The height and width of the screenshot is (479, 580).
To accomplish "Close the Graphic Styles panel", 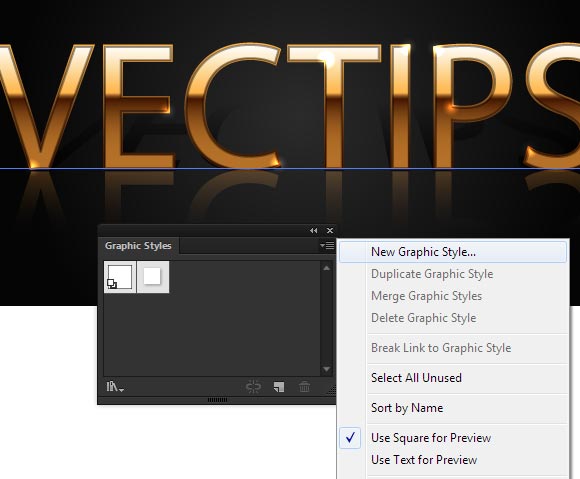I will click(330, 230).
